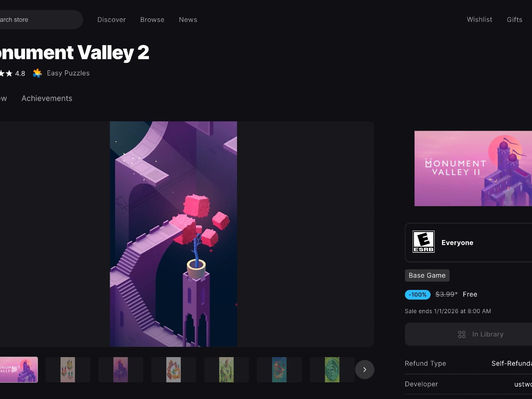This screenshot has width=532, height=399.
Task: Open the News page
Action: click(188, 20)
